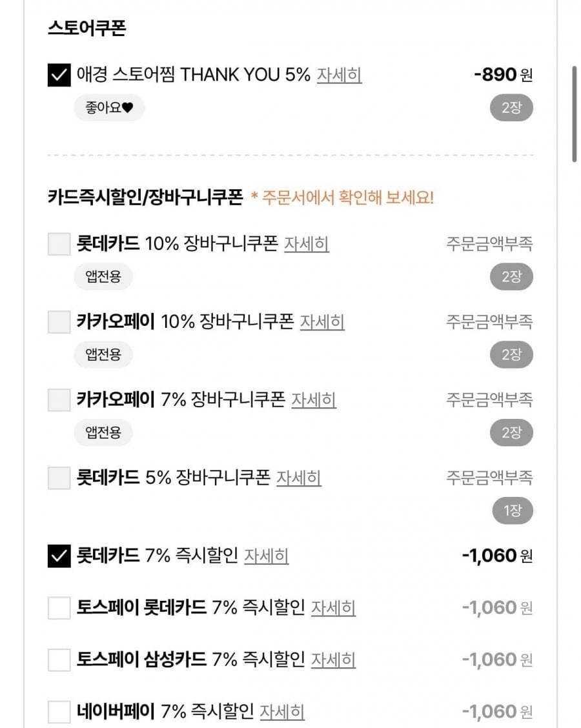This screenshot has width=581, height=728.
Task: Check 토스페이 롯데카드 7% 즉시할인
Action: pyautogui.click(x=59, y=608)
